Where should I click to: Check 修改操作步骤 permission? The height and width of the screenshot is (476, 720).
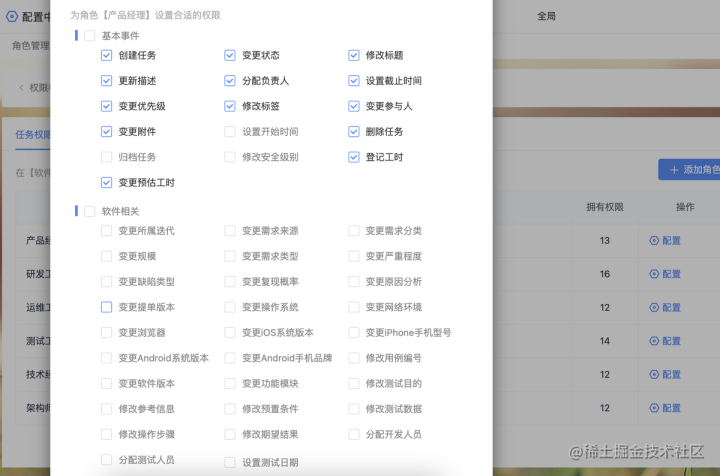coord(106,434)
